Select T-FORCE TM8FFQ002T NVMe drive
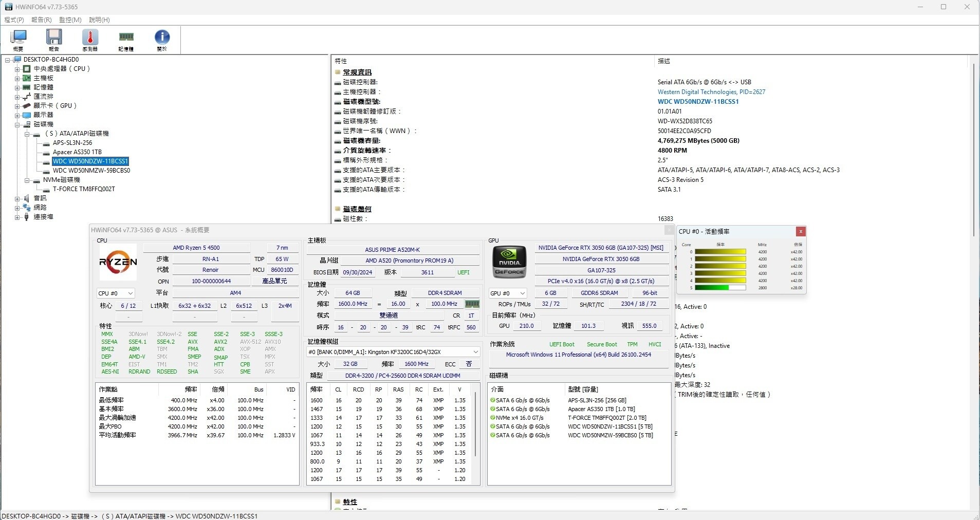 (84, 189)
